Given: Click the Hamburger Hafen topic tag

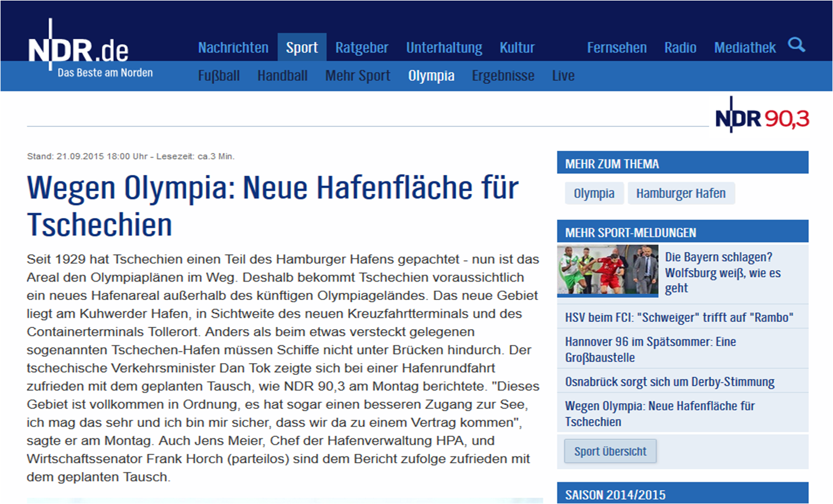Looking at the screenshot, I should [681, 193].
